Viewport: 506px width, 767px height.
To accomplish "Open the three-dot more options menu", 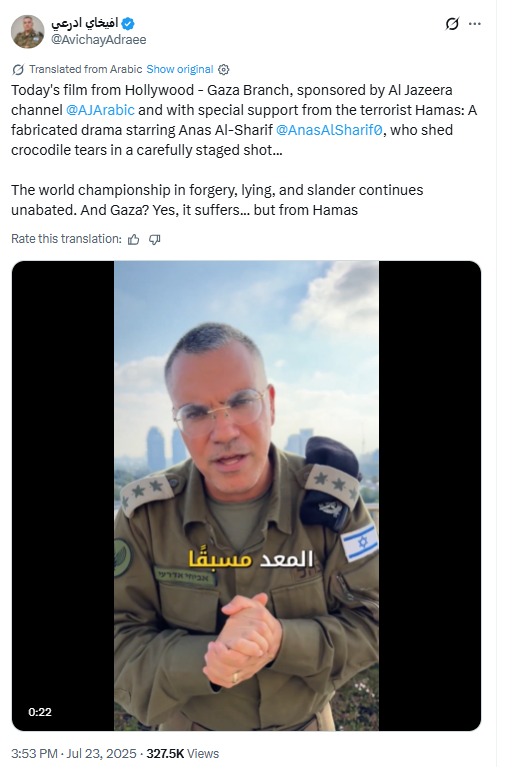I will pos(475,24).
